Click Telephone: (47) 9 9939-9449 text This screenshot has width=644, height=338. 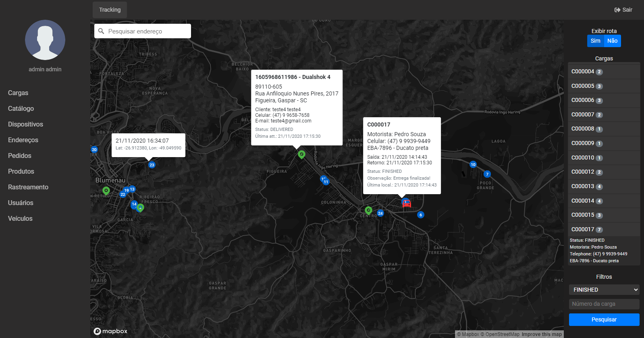pyautogui.click(x=598, y=254)
